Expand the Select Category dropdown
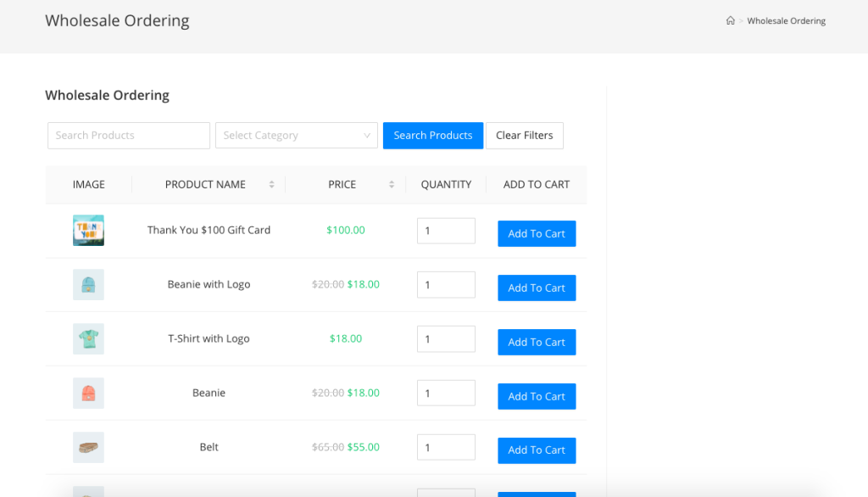 [x=296, y=136]
